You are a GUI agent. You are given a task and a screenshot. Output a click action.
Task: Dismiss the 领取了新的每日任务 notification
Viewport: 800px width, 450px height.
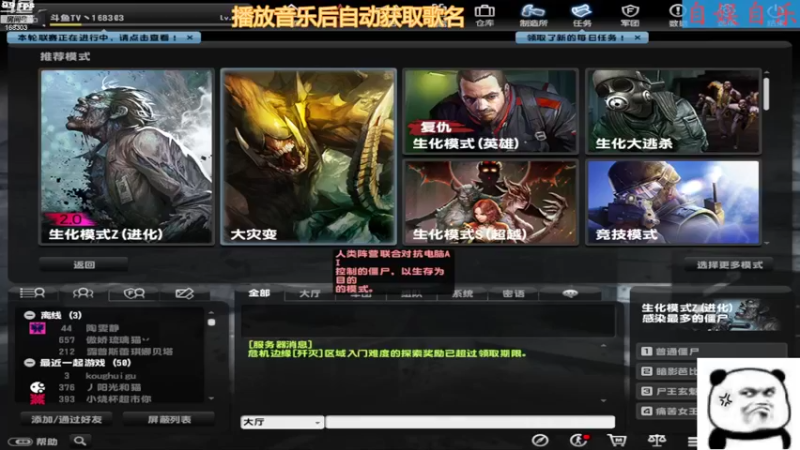click(637, 38)
